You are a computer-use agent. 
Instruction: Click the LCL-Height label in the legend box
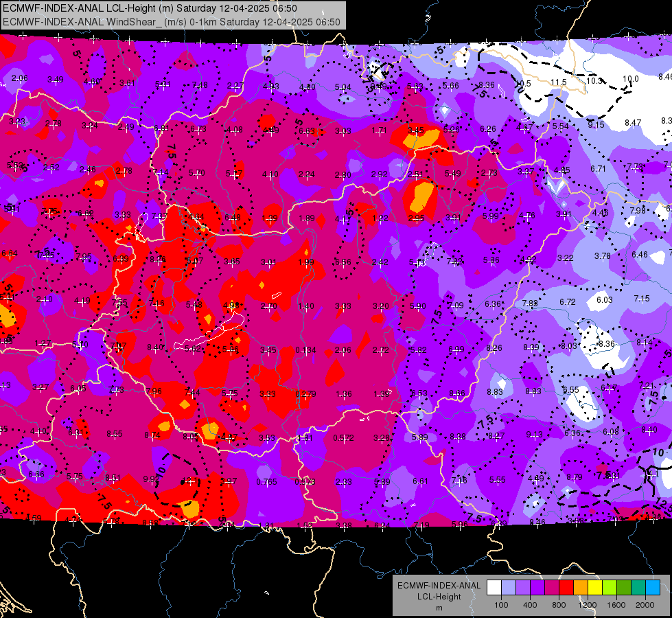pos(439,597)
